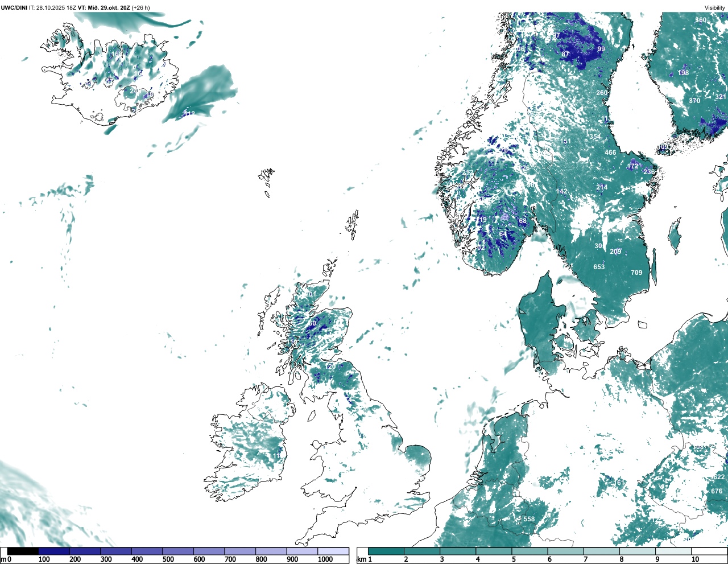Click the visibility value "151" on the map

[565, 142]
